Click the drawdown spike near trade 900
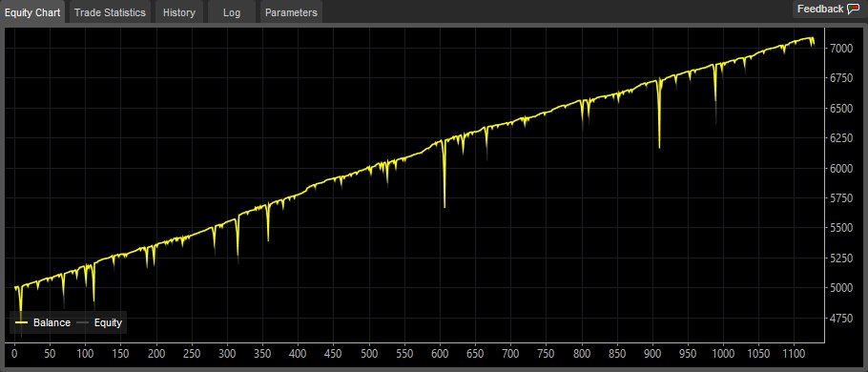 click(x=659, y=114)
